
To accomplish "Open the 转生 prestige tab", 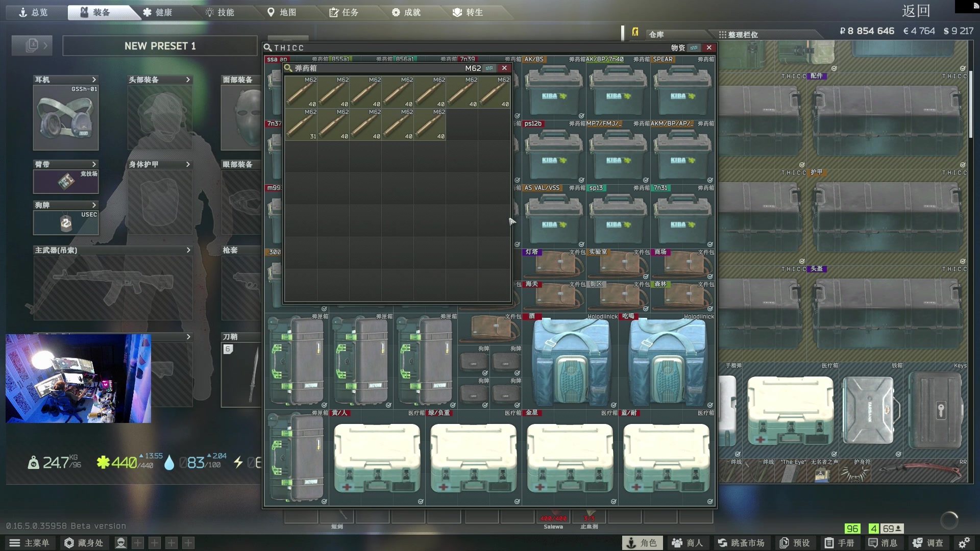I will tap(469, 12).
